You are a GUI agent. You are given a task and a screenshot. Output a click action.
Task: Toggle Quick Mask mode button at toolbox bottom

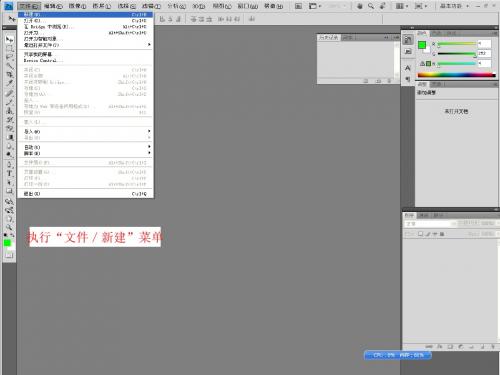[x=9, y=255]
